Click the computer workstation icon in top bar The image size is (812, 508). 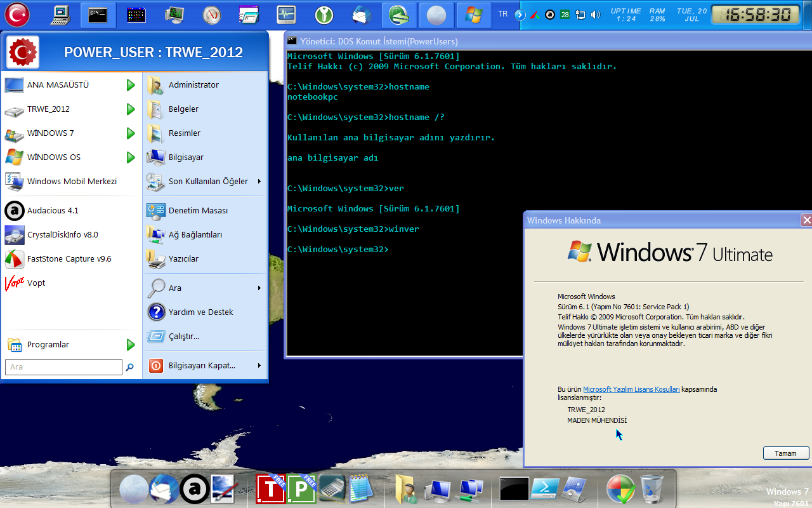coord(61,14)
